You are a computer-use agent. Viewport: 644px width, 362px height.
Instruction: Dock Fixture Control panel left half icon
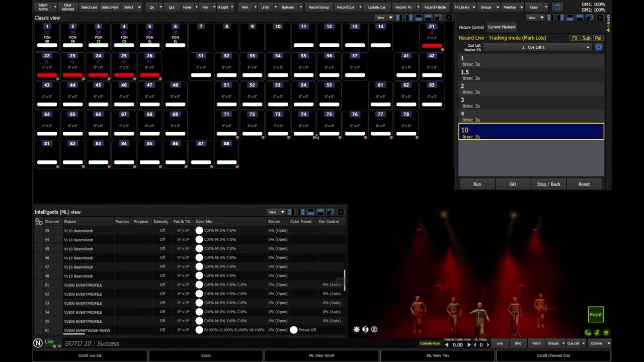(550, 18)
